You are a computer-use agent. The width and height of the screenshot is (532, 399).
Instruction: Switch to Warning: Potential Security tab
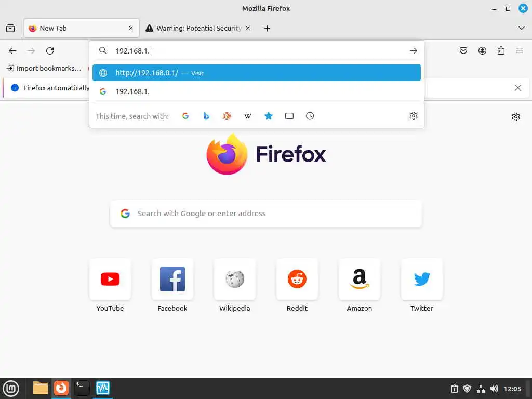coord(198,28)
